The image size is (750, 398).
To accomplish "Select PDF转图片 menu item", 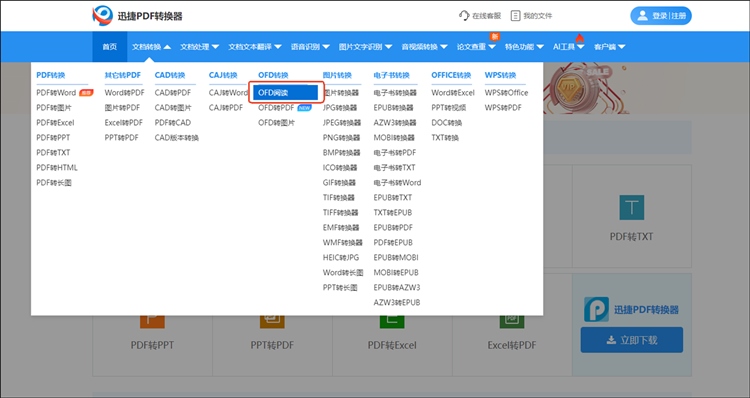I will coord(54,108).
